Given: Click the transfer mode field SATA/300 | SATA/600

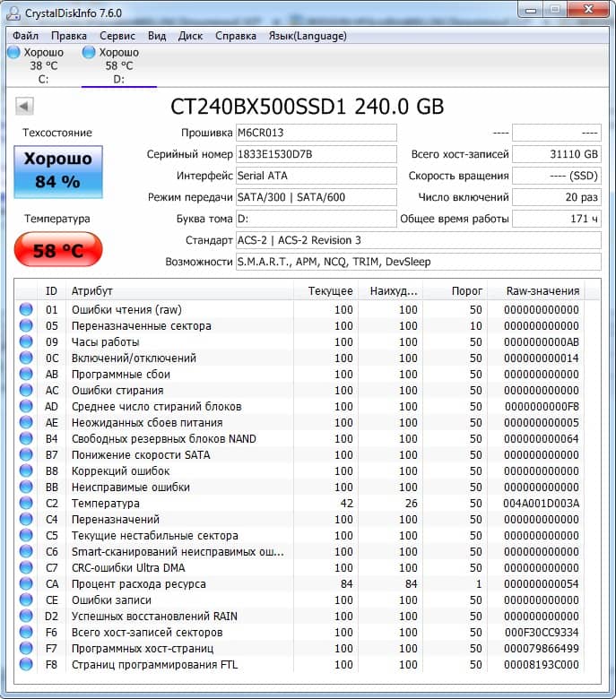Looking at the screenshot, I should (x=317, y=197).
